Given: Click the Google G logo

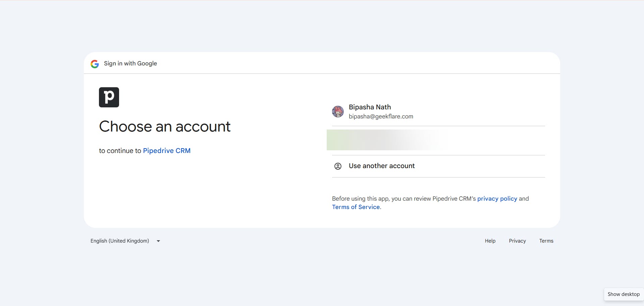Looking at the screenshot, I should (95, 64).
